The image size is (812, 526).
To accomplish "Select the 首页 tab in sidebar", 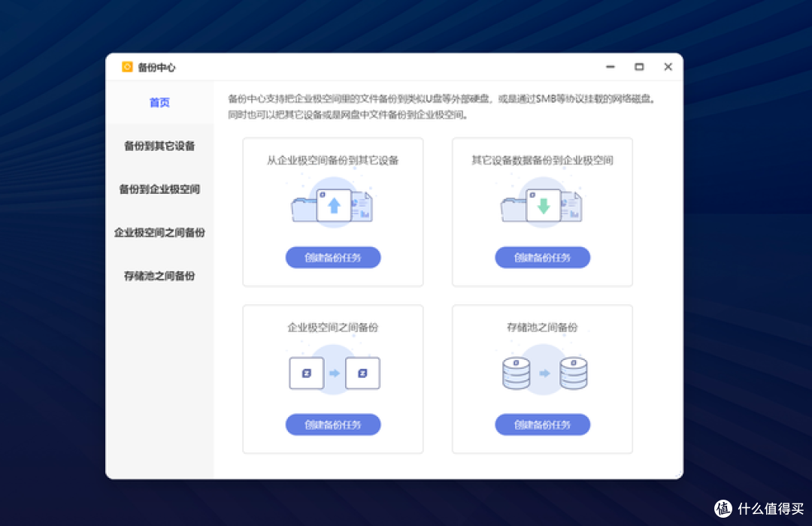I will coord(159,102).
